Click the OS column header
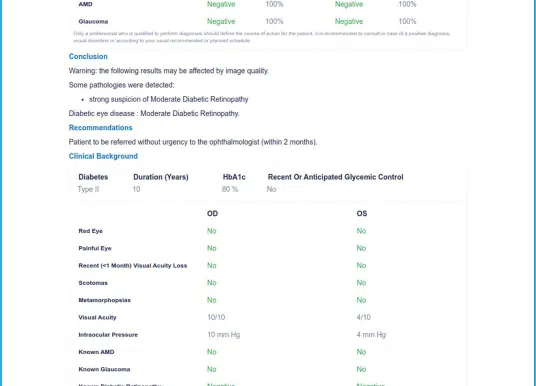 pos(362,214)
